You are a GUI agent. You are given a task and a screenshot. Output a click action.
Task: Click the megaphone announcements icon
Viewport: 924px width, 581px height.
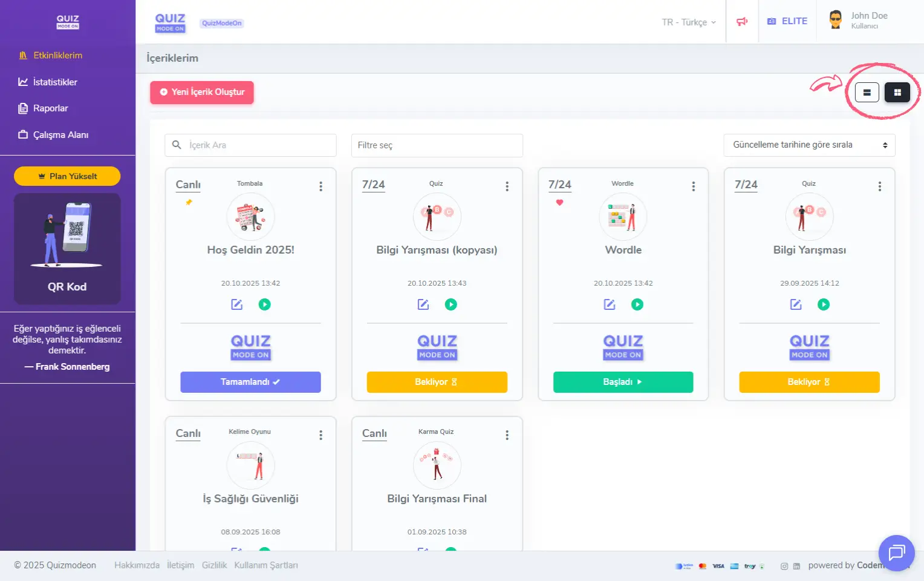coord(742,22)
